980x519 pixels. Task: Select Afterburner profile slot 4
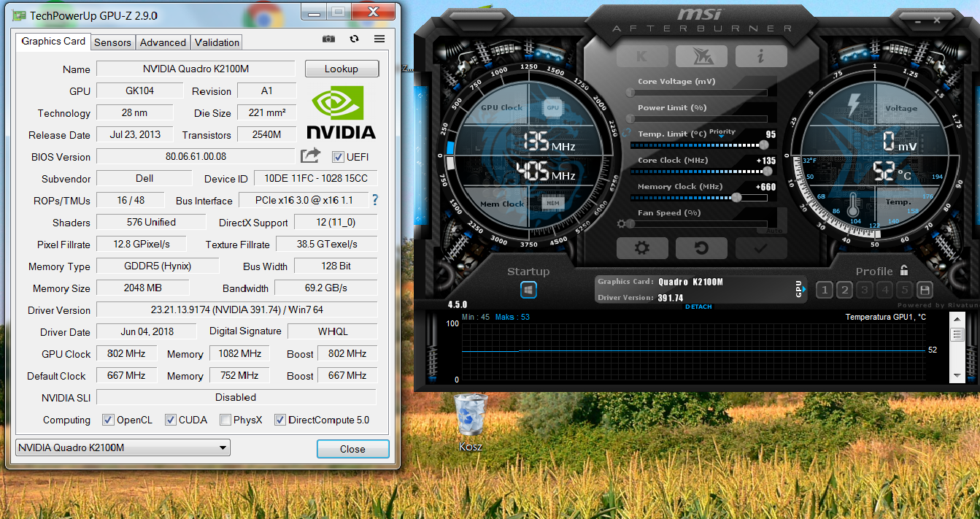pyautogui.click(x=884, y=290)
